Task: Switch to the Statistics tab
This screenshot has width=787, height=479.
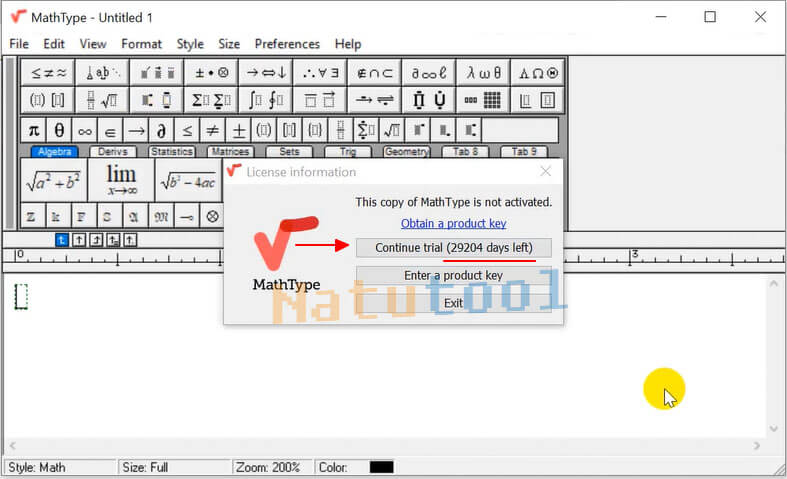Action: (172, 152)
